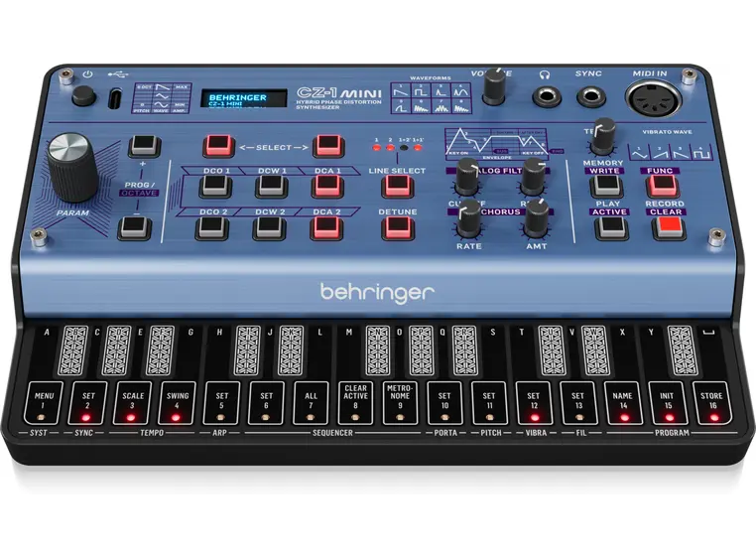Tap the INIT 15 key
This screenshot has height=558, width=756.
[668, 403]
